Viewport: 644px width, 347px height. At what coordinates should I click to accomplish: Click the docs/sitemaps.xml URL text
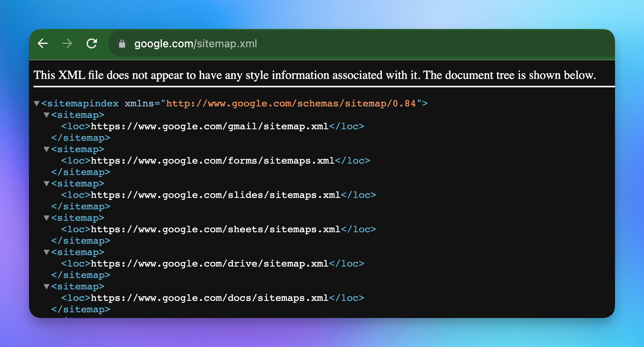tap(210, 298)
